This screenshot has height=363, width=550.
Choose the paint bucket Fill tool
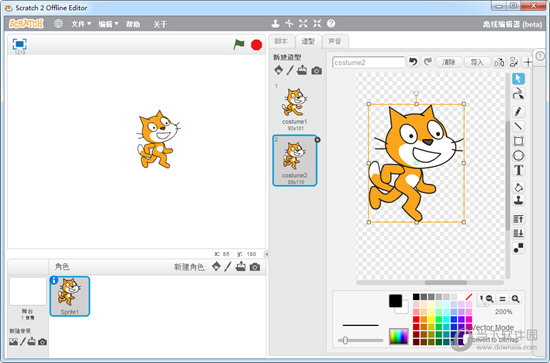[518, 187]
